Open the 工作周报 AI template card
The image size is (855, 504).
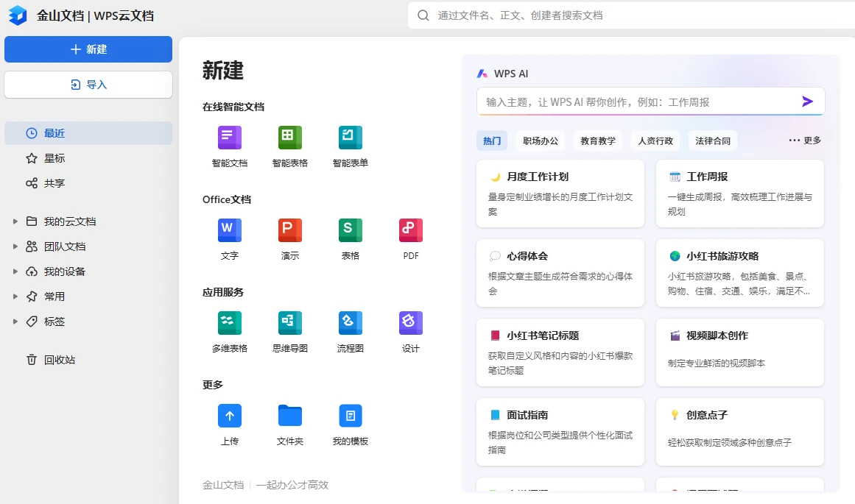pyautogui.click(x=739, y=194)
